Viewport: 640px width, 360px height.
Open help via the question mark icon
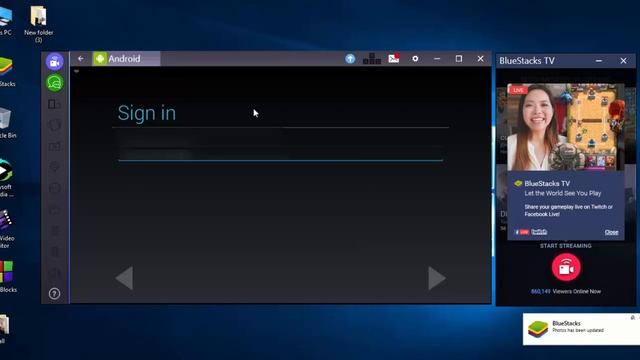click(54, 293)
